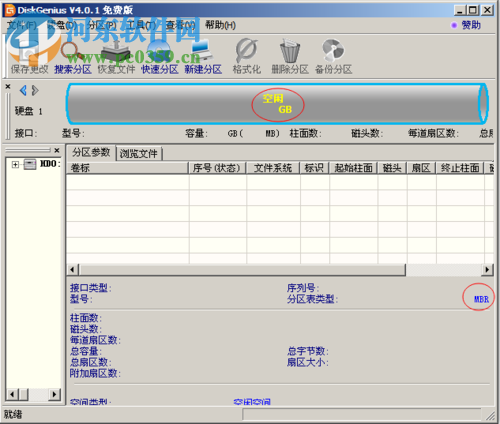Screen dimensions: 500x424
Task: Click the 新建分区 (new partition) icon
Action: [x=203, y=57]
